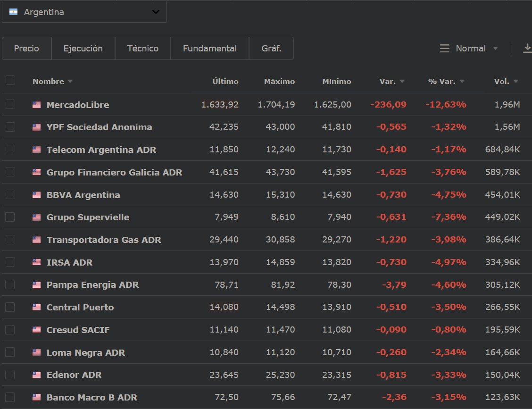Viewport: 532px width, 409px height.
Task: Check the Cresud SACIF row checkbox
Action: point(10,329)
